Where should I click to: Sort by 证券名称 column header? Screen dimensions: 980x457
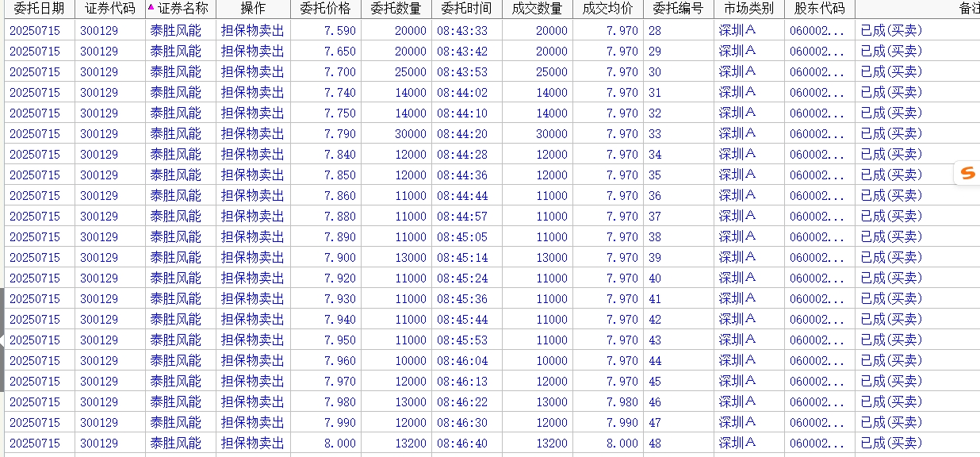click(x=182, y=9)
